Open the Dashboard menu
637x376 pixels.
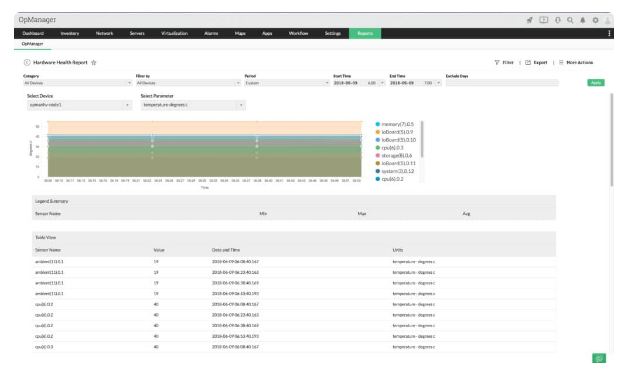[33, 33]
